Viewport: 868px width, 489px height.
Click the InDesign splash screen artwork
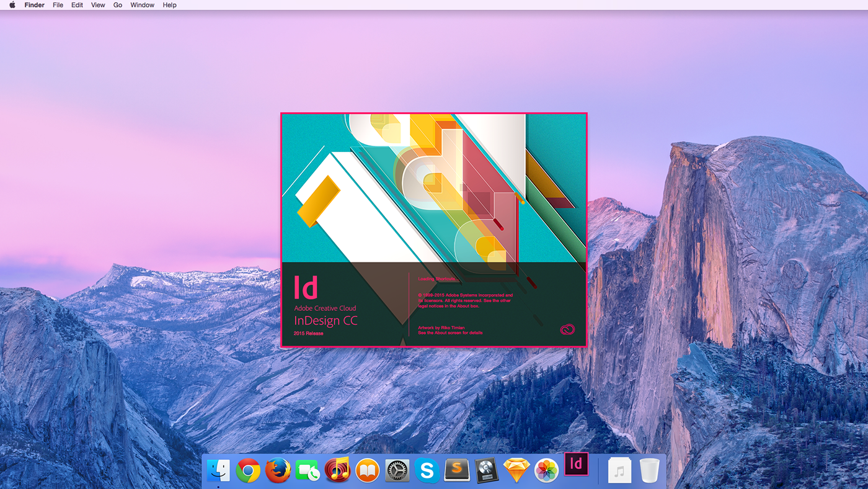434,188
